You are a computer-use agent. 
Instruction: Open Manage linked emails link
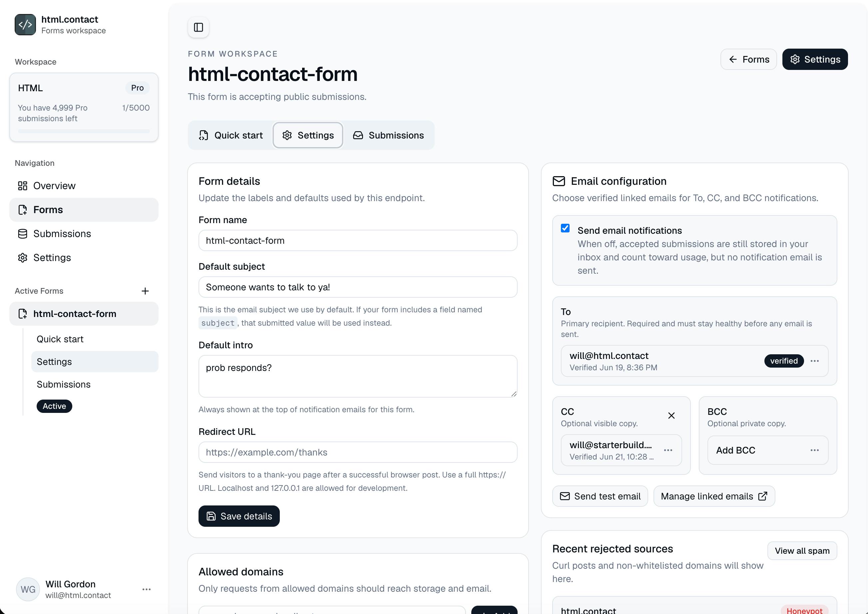(x=714, y=496)
